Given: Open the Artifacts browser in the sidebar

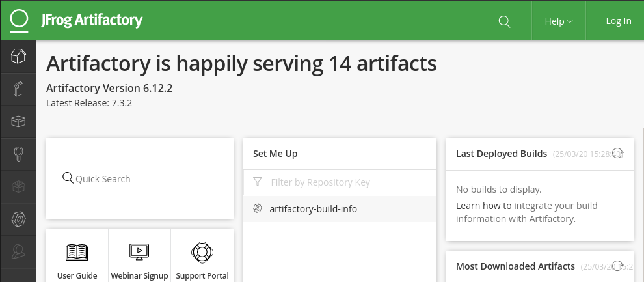Looking at the screenshot, I should click(18, 89).
